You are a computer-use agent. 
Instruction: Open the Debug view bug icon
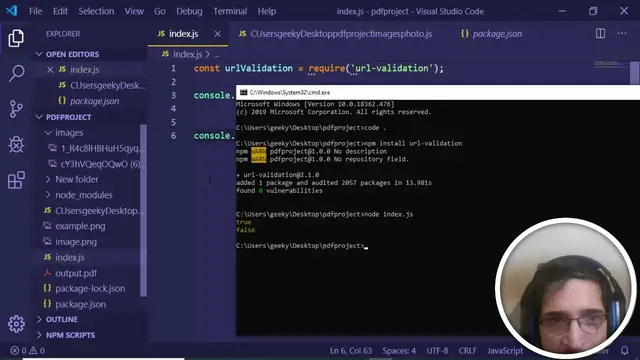click(16, 144)
